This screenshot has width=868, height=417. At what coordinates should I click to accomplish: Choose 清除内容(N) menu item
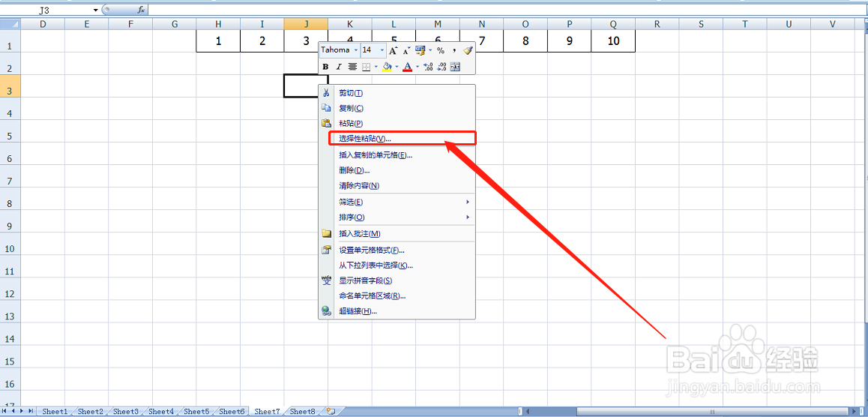click(397, 185)
